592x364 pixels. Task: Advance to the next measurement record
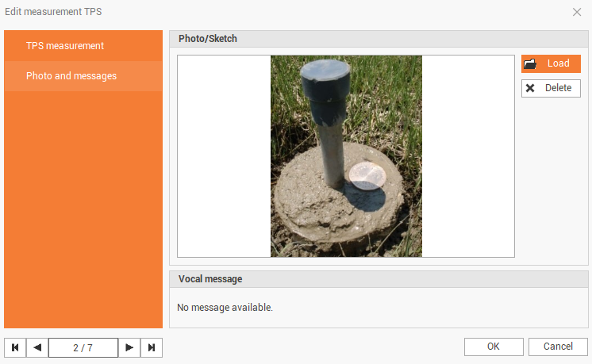point(129,347)
